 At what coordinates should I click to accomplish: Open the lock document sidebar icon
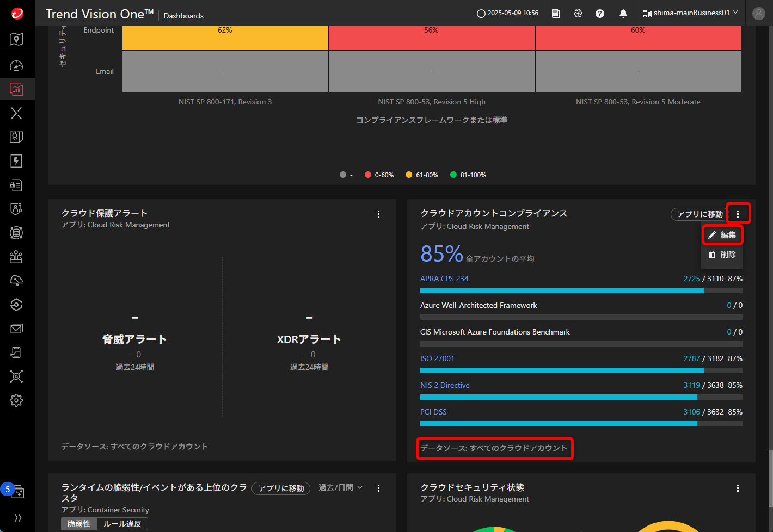[x=16, y=185]
